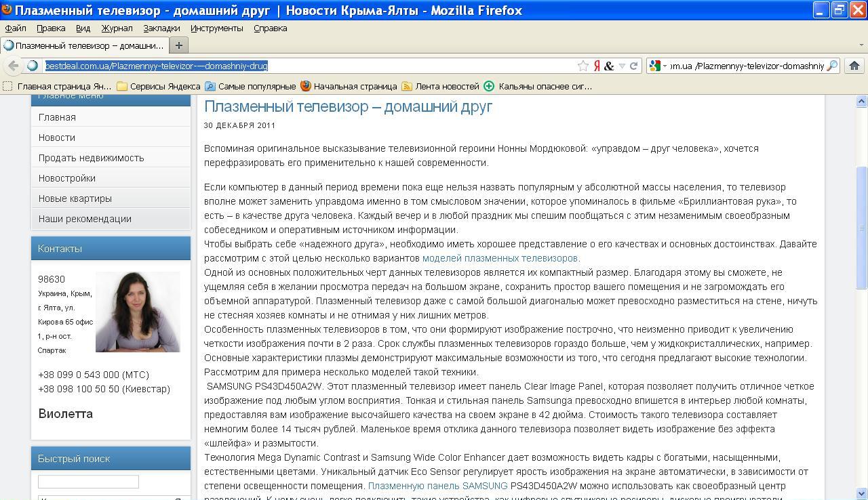Open Сервисы Яндекса bookmark folder
The height and width of the screenshot is (500, 868).
point(158,86)
